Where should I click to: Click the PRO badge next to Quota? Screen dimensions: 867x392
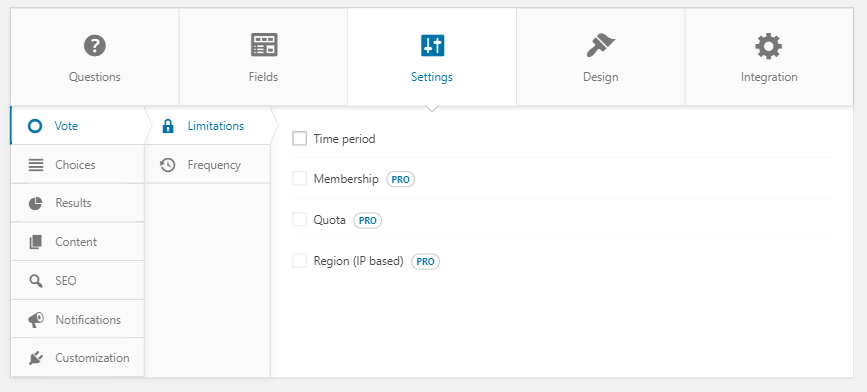coord(368,220)
